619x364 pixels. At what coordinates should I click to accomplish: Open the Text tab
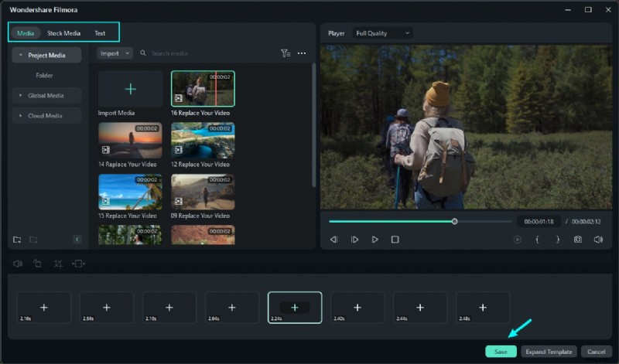tap(100, 33)
